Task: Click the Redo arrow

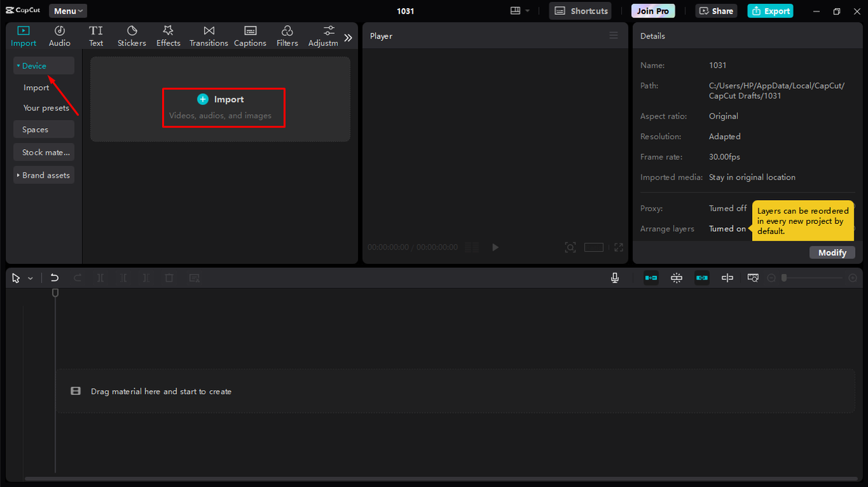Action: pyautogui.click(x=77, y=278)
